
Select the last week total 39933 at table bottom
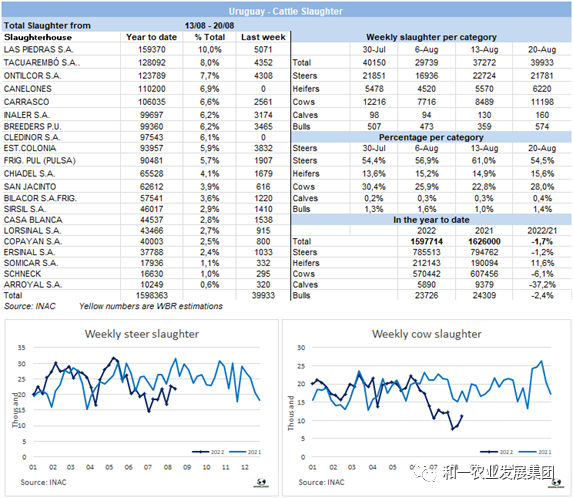pyautogui.click(x=263, y=295)
